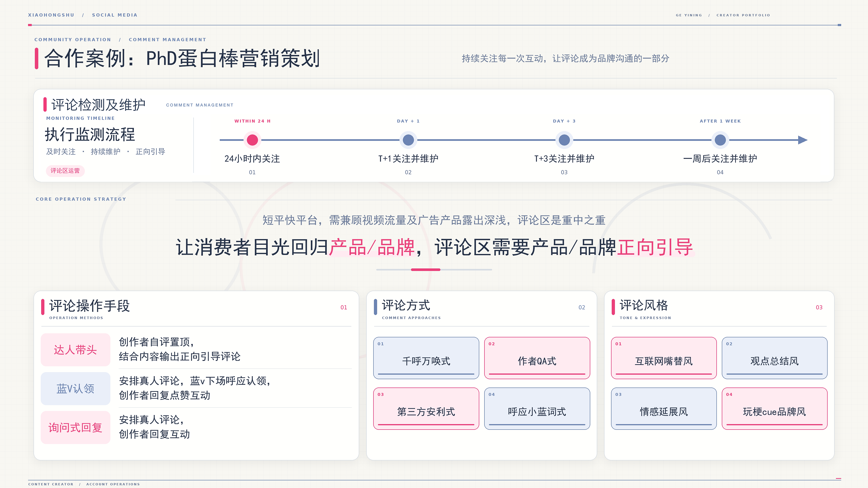Screen dimensions: 868x488
Task: Click the 01 number in 评论操作手段 panel
Action: tap(344, 307)
